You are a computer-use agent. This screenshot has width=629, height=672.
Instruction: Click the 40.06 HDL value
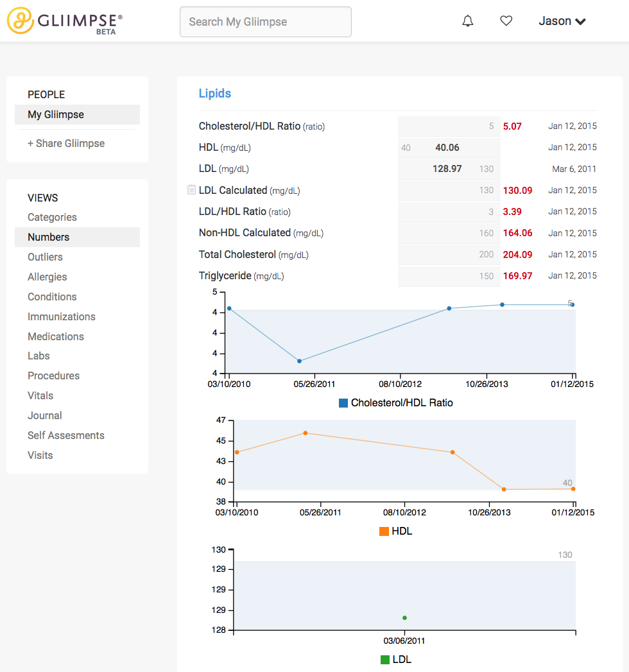tap(447, 148)
